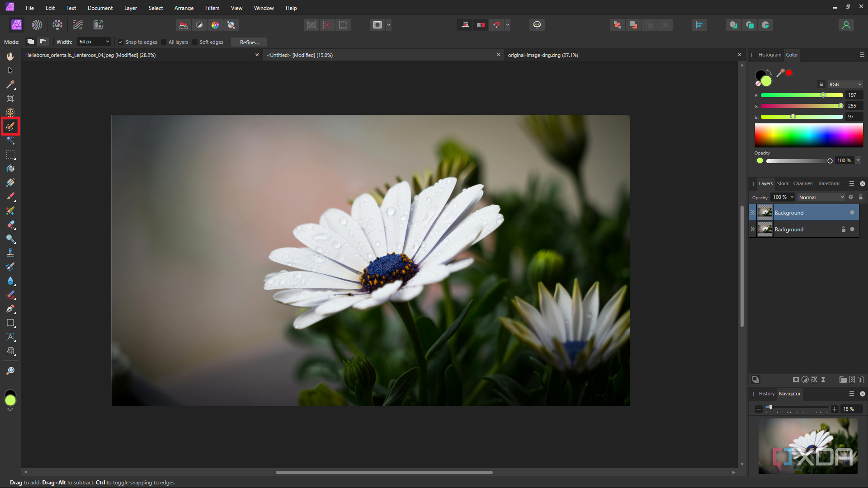Select the Zoom tool

pyautogui.click(x=10, y=371)
